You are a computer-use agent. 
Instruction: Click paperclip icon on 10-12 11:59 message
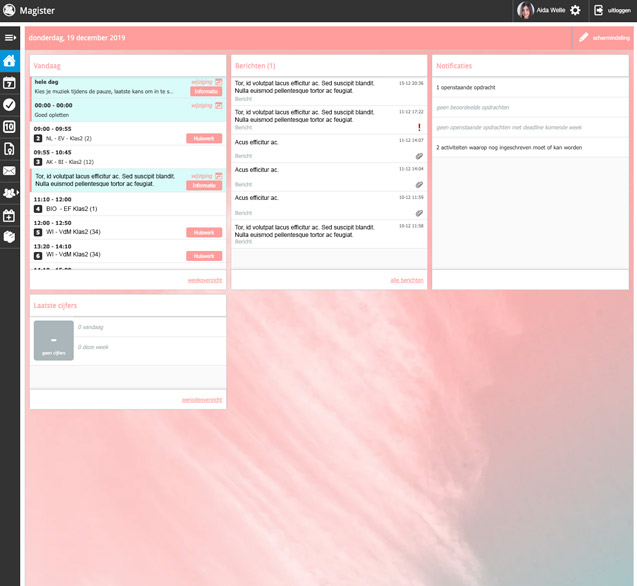[419, 213]
